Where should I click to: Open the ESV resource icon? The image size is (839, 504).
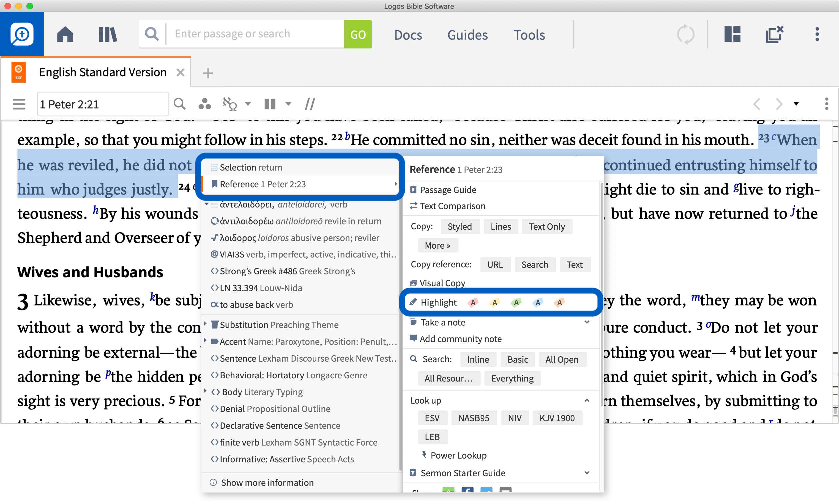coord(18,72)
